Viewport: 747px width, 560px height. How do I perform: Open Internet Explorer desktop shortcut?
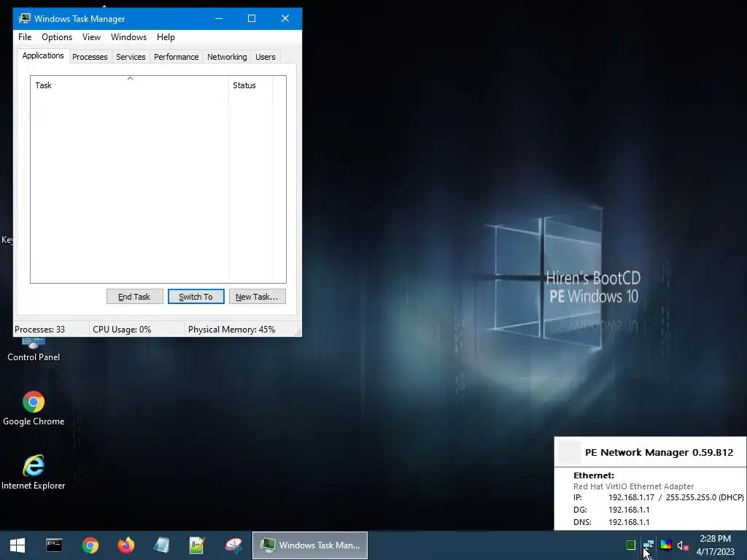point(34,472)
